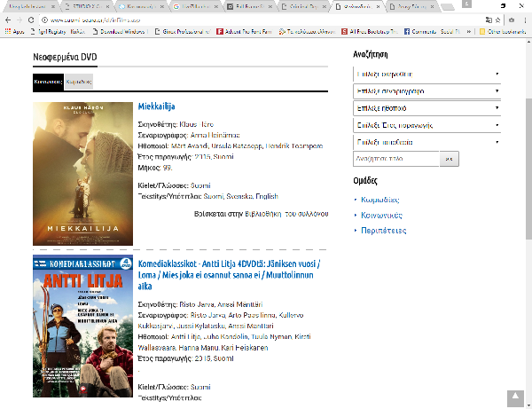Open the Apps grid shortcut in bookmarks bar
532x409 pixels.
(x=14, y=32)
